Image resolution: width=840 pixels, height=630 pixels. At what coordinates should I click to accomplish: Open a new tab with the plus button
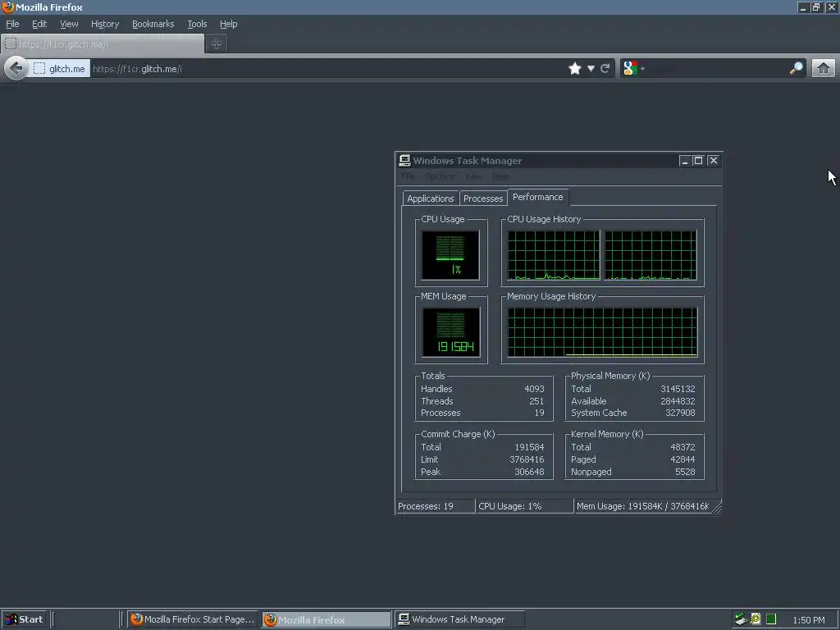tap(217, 44)
